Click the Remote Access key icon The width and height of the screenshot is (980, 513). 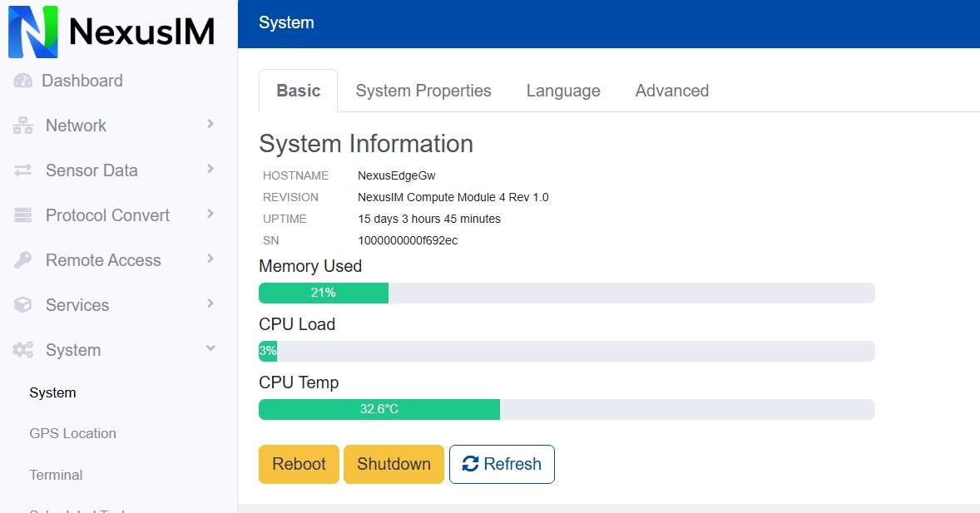tap(23, 260)
